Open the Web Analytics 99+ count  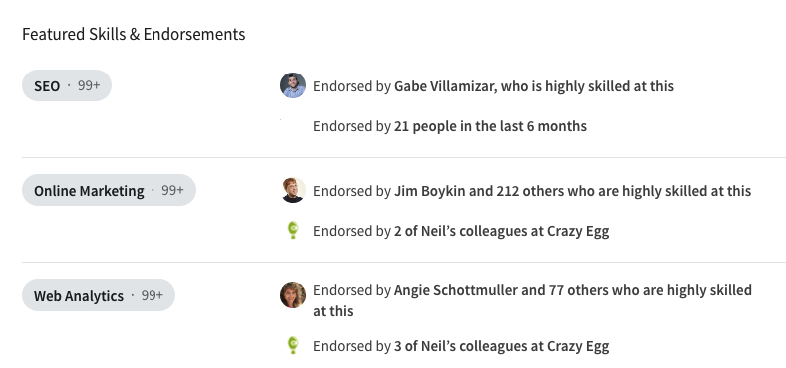coord(152,295)
